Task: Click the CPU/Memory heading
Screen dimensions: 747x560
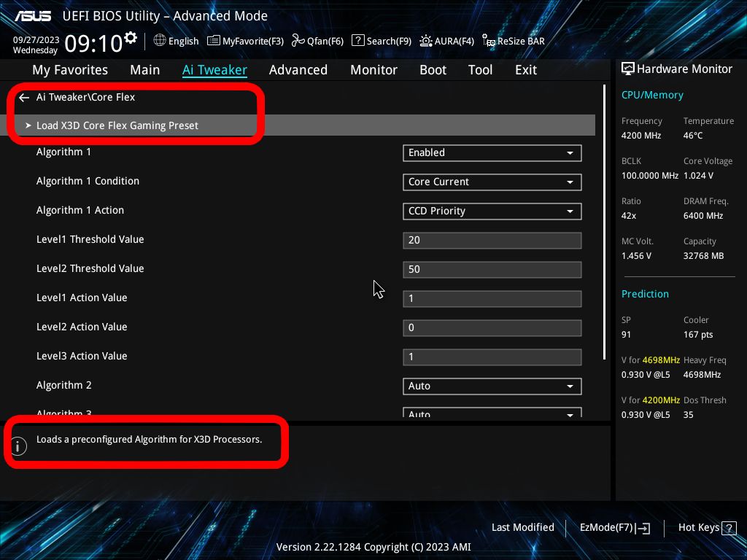Action: (652, 95)
